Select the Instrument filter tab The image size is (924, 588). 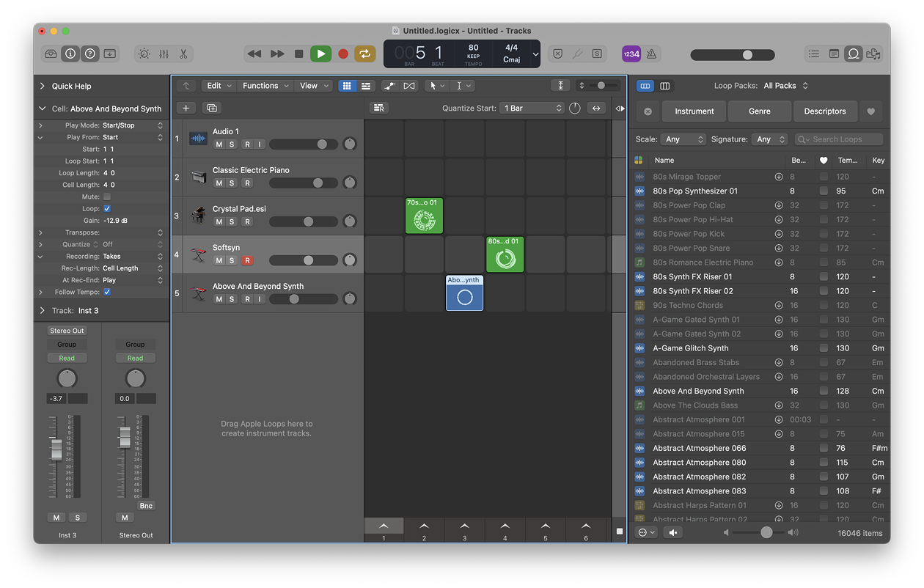[694, 111]
